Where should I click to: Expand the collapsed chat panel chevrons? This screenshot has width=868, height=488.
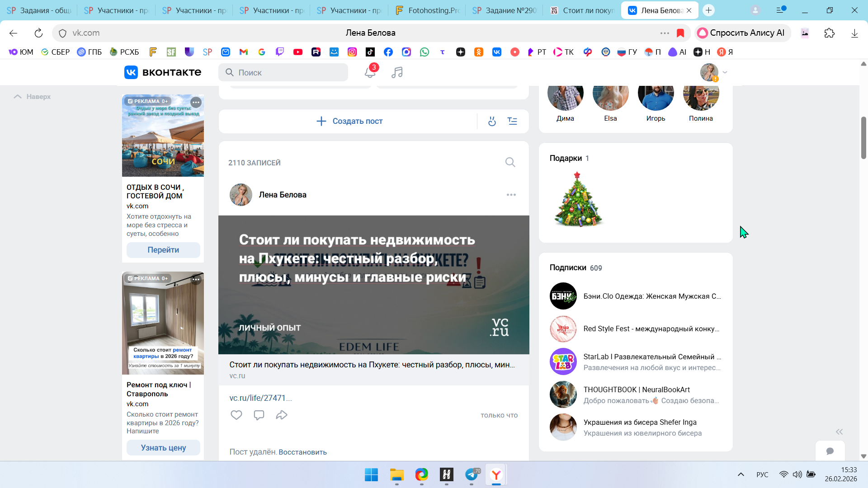click(839, 432)
